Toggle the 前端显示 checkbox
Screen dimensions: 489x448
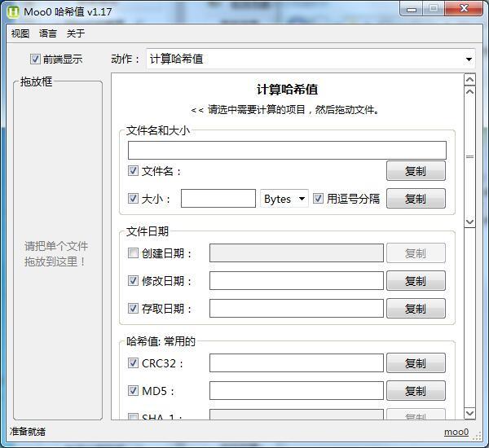[x=35, y=59]
